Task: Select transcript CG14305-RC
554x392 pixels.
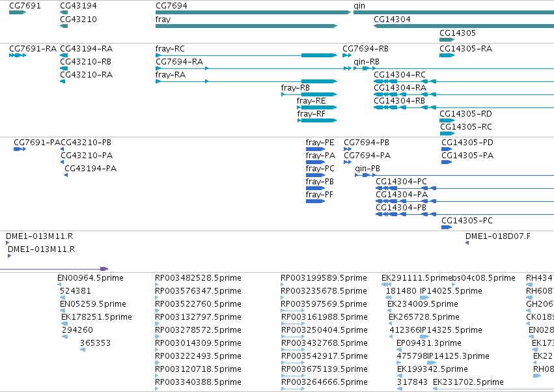Action: pos(466,127)
